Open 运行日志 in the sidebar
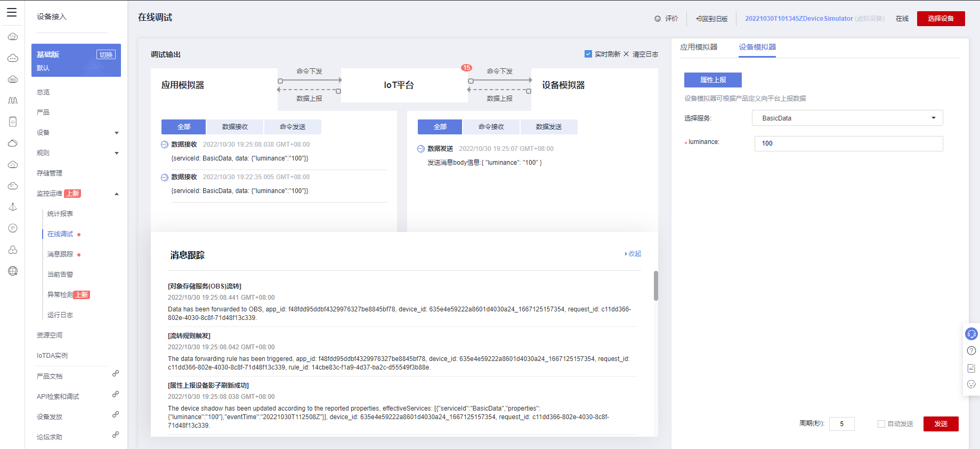This screenshot has width=980, height=449. point(60,315)
